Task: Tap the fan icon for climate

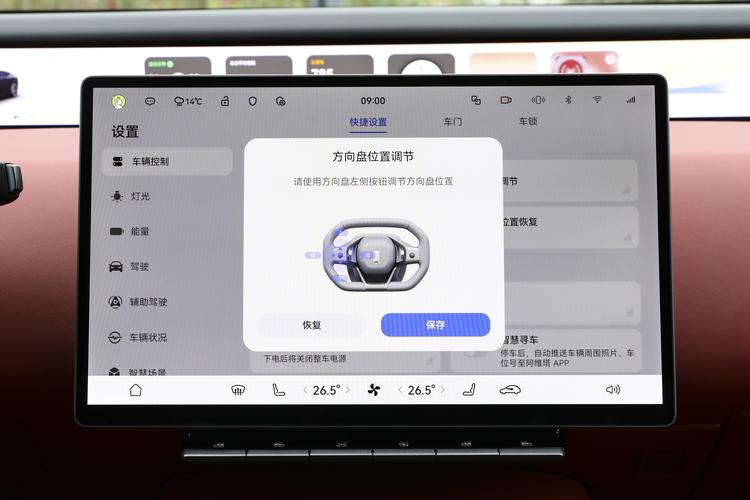Action: pos(373,390)
